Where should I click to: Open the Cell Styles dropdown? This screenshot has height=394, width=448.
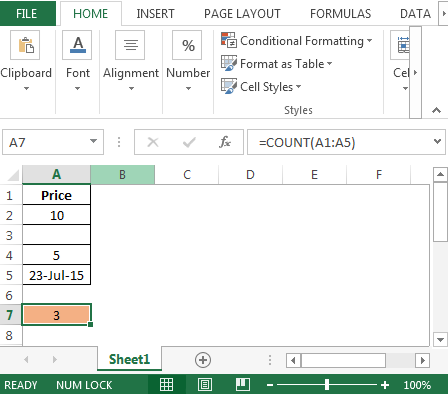(x=298, y=86)
